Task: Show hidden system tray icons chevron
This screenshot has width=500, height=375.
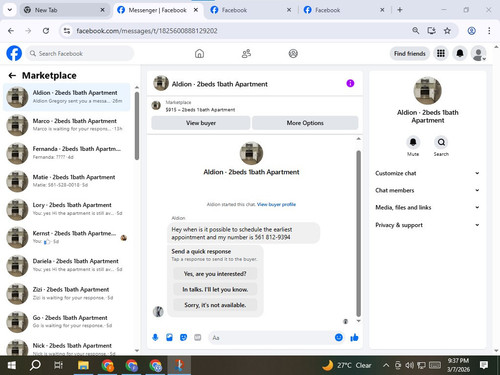Action: click(386, 365)
